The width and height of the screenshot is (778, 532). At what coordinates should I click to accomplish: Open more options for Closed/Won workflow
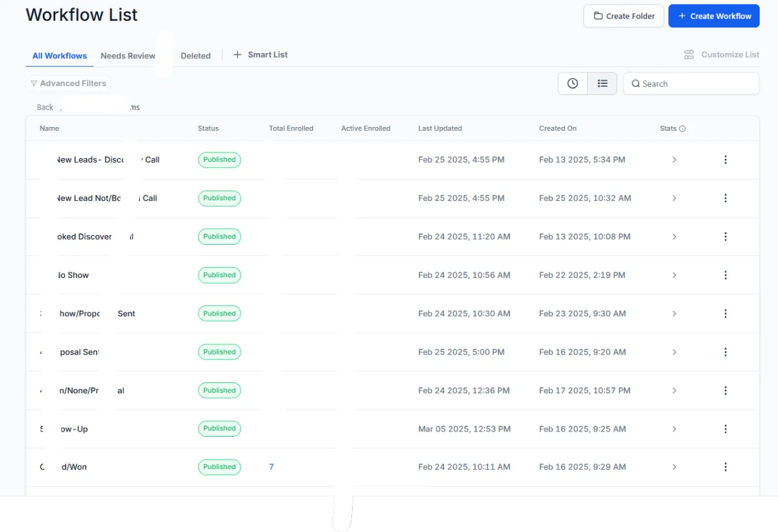725,467
